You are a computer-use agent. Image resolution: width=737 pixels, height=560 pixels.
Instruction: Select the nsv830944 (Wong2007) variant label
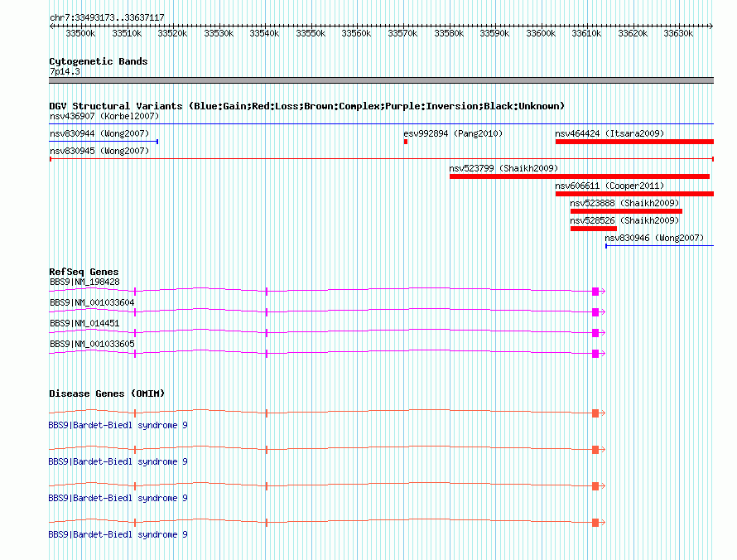[99, 133]
